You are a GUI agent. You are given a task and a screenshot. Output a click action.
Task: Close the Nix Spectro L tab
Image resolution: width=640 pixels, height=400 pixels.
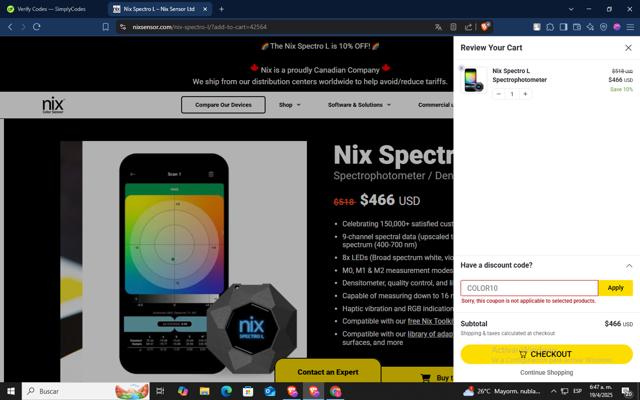click(x=205, y=9)
